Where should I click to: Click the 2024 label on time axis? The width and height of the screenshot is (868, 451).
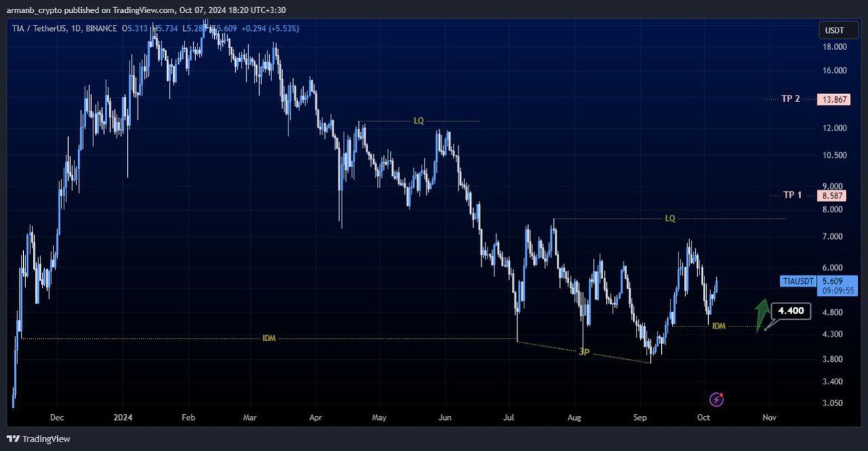[x=123, y=418]
